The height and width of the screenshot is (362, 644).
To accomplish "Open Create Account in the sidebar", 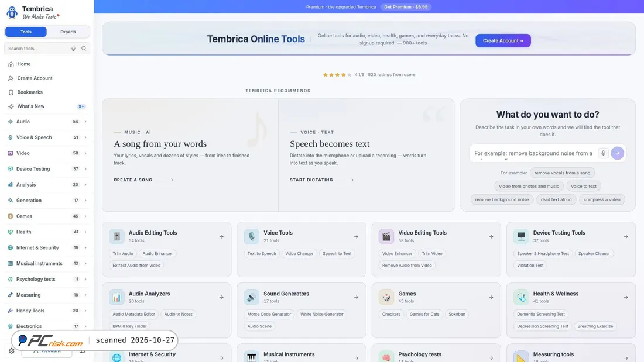I will [47, 78].
